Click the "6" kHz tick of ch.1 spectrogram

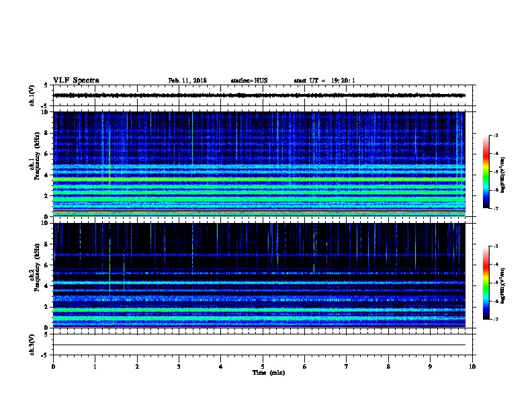coord(46,154)
